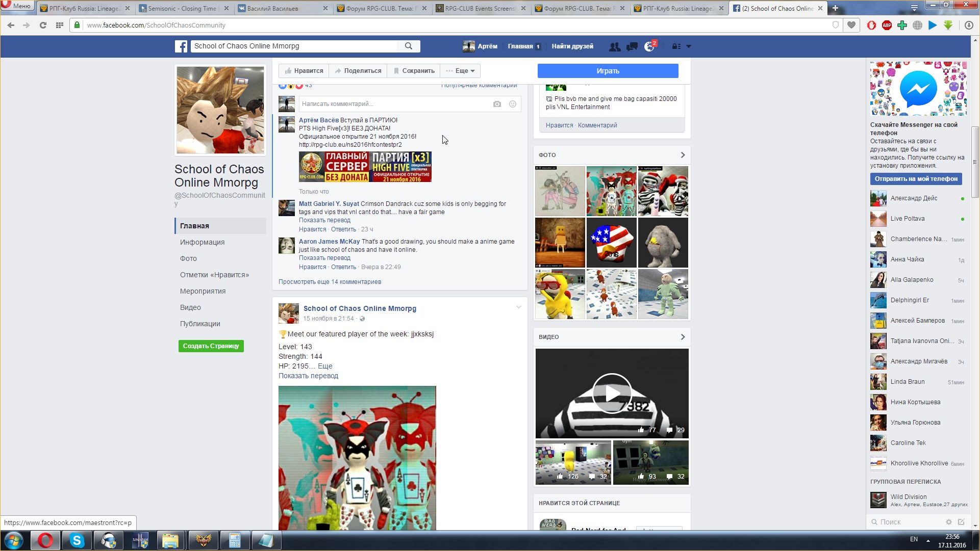Open Opera from taskbar
The width and height of the screenshot is (980, 551).
(x=45, y=540)
